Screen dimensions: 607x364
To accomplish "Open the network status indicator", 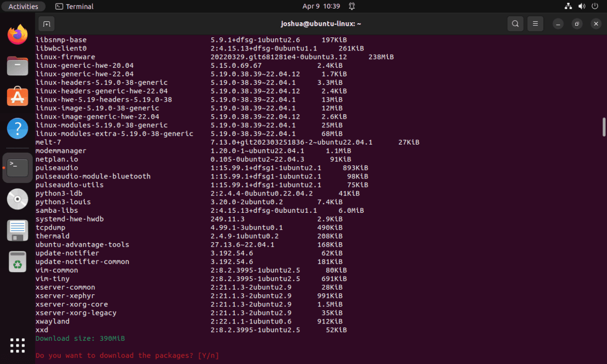I will 569,7.
